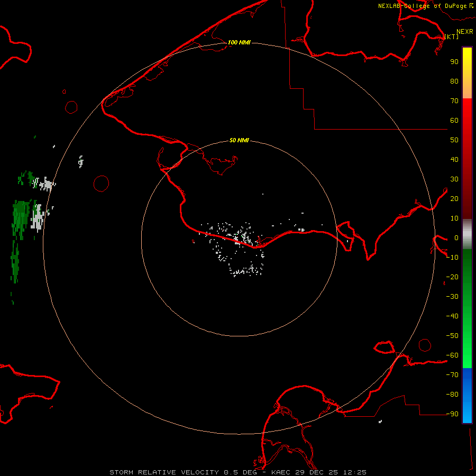Pick the green inbound segment of the color bar
Image resolution: width=476 pixels, height=476 pixels.
[x=467, y=308]
